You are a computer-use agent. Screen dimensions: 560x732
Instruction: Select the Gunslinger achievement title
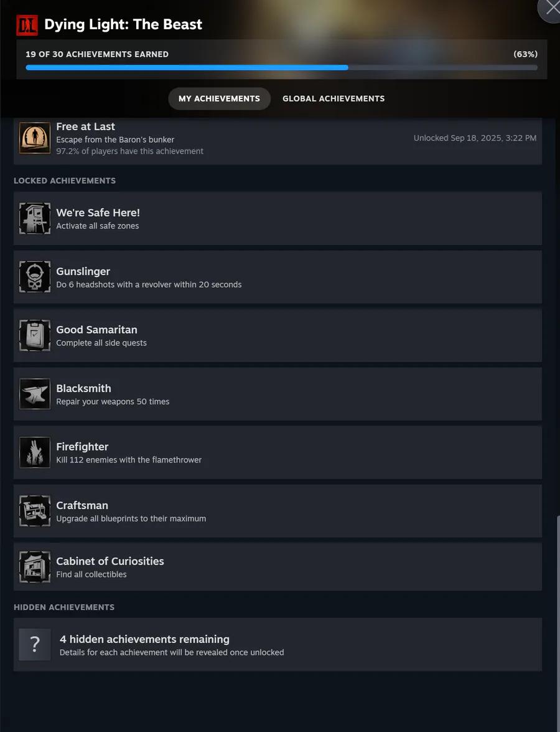coord(83,271)
